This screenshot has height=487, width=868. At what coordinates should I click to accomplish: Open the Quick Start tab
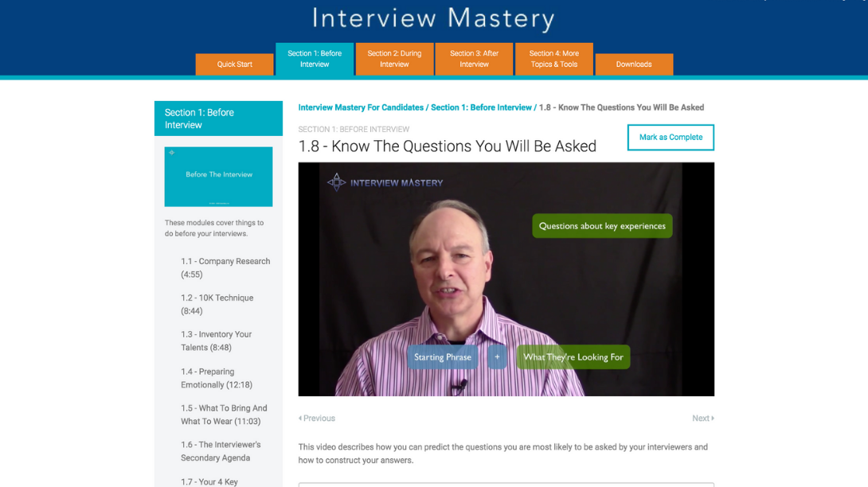[234, 64]
